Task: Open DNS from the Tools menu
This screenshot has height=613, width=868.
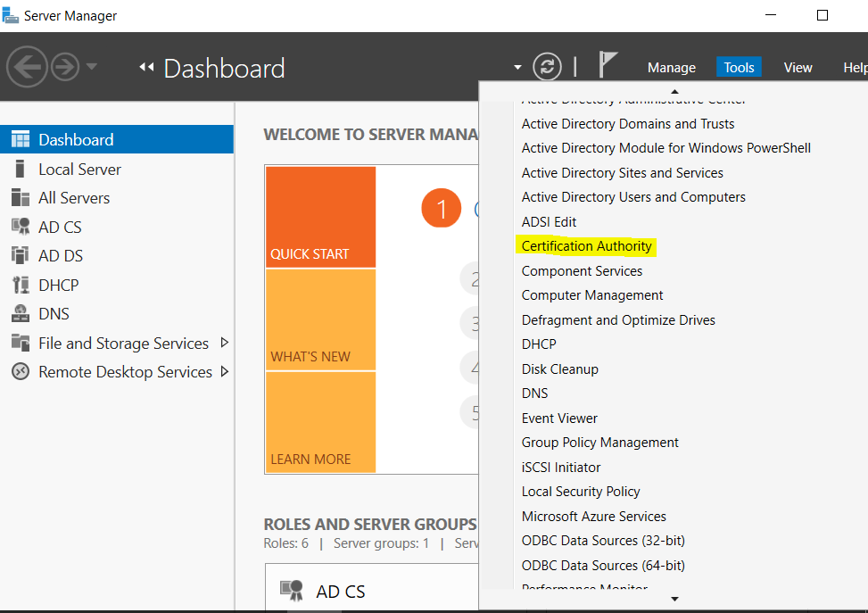Action: point(534,393)
